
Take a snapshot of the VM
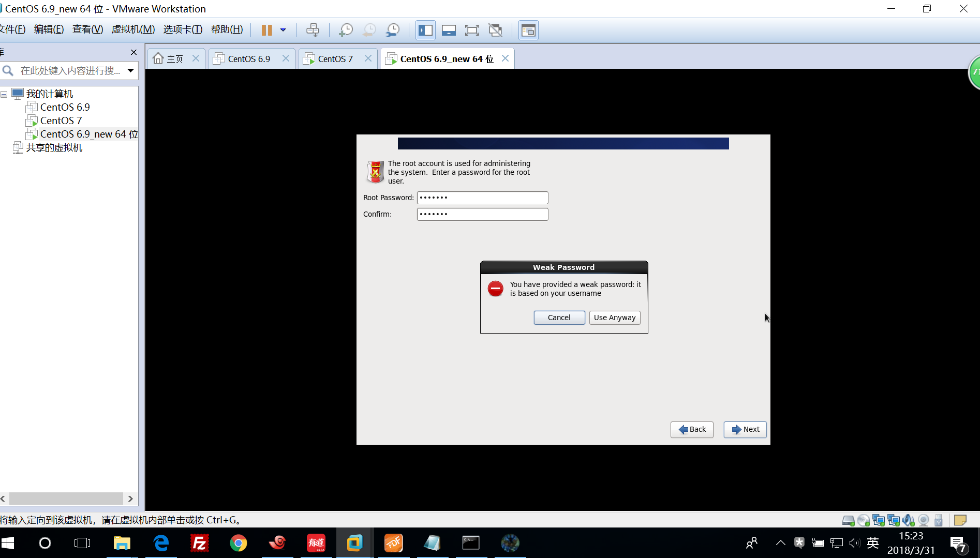click(x=345, y=30)
